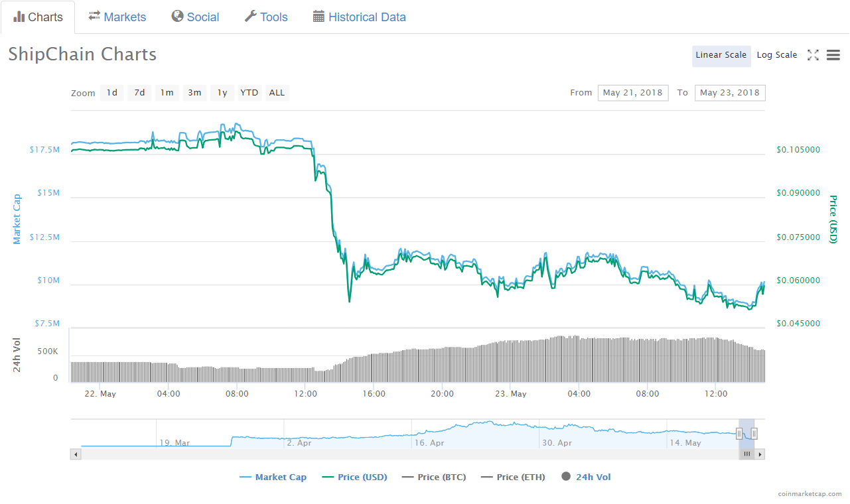Select Log Scale
This screenshot has height=504, width=850.
pyautogui.click(x=777, y=55)
